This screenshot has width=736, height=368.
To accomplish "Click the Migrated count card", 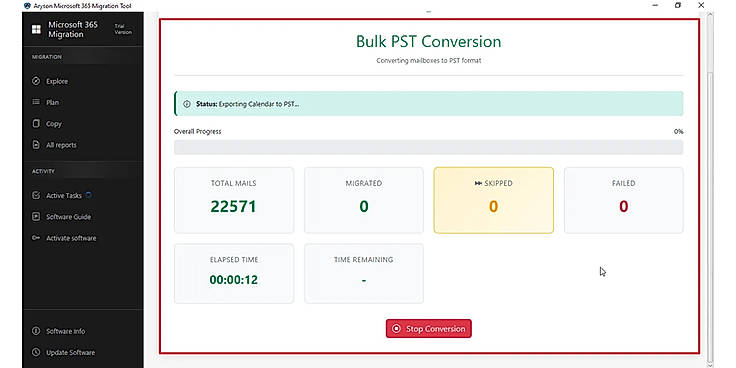I will point(364,200).
